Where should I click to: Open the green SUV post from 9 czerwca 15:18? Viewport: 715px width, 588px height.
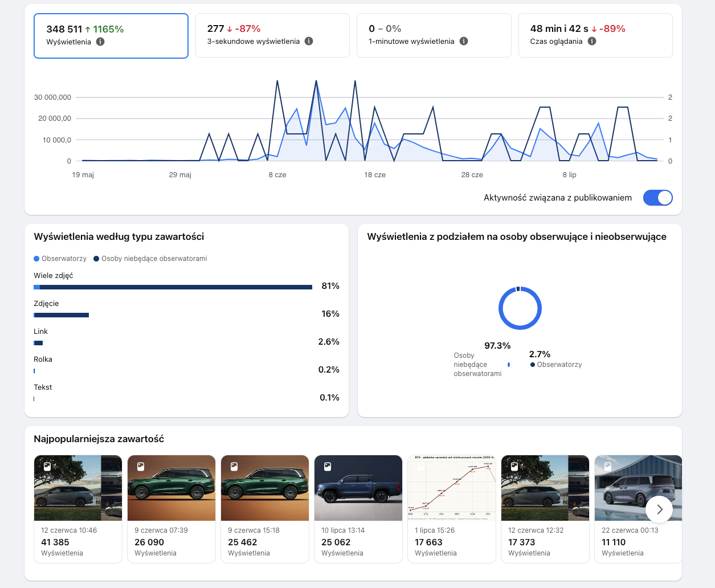265,488
